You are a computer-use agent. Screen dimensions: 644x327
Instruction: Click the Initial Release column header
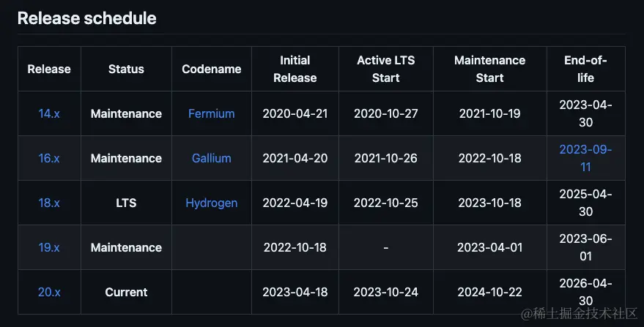pyautogui.click(x=295, y=69)
